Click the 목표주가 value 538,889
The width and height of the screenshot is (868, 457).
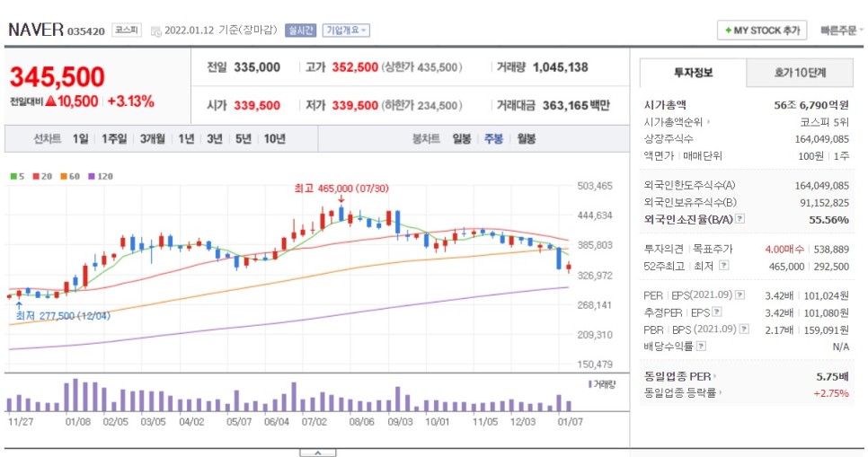[x=831, y=250]
